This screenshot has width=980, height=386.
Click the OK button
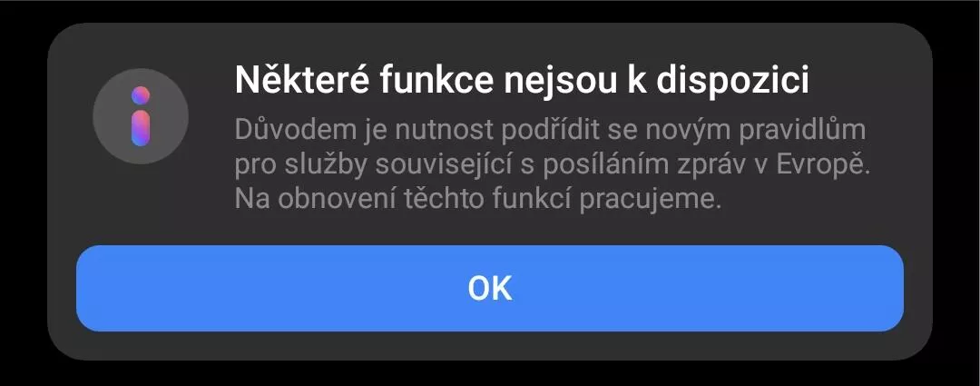pyautogui.click(x=490, y=289)
